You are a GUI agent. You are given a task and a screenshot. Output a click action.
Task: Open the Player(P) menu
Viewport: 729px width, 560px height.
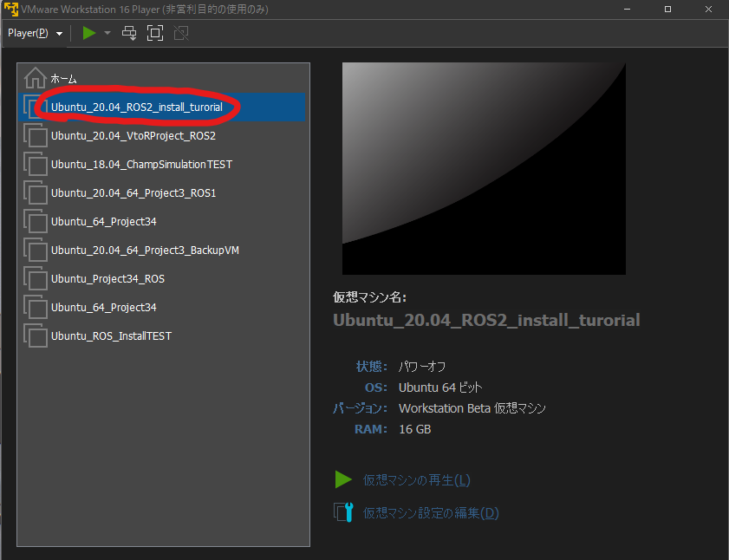[28, 32]
